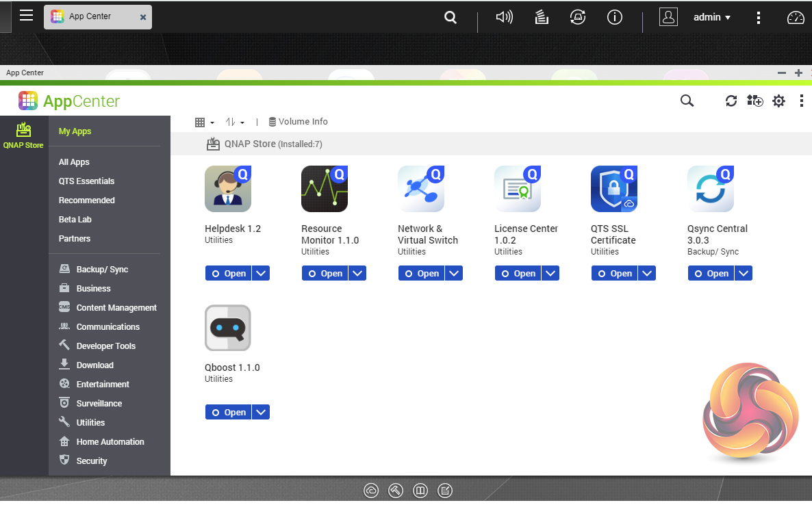Click myQNAPcloud icon in bottom bar

point(371,491)
